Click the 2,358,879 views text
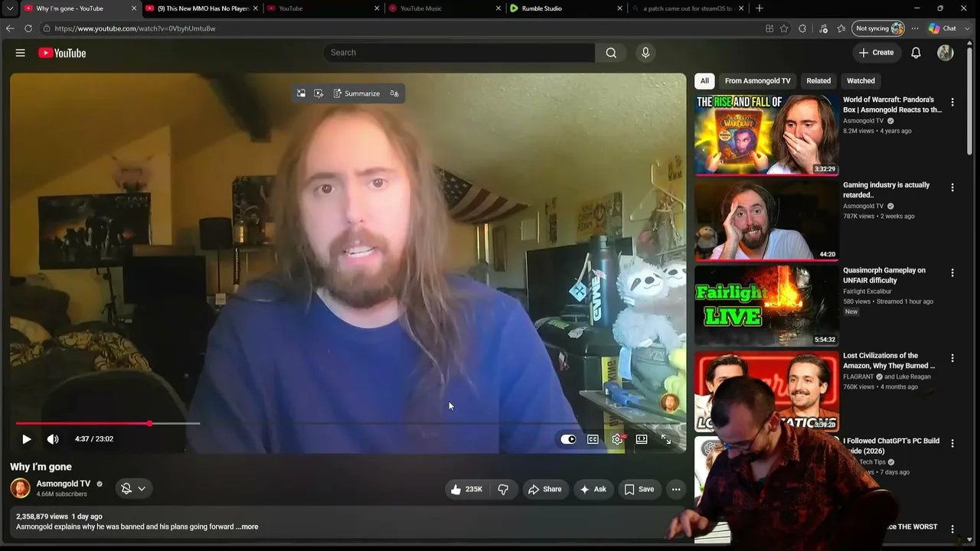 tap(42, 517)
